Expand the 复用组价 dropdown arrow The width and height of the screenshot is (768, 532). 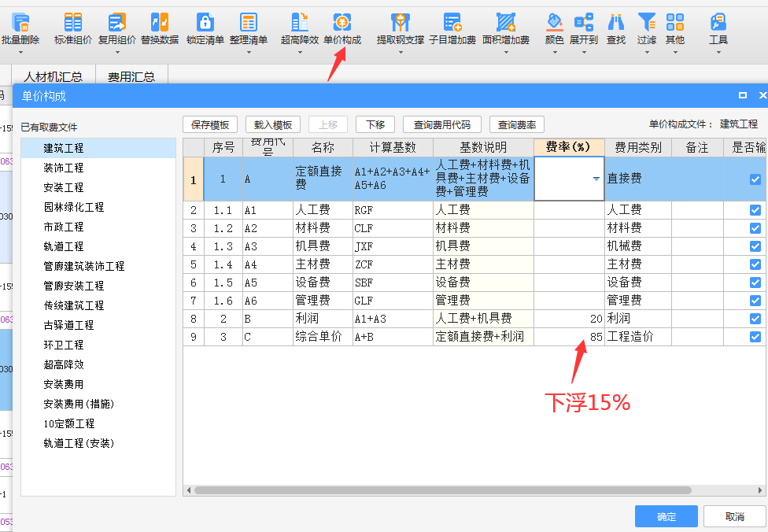117,53
